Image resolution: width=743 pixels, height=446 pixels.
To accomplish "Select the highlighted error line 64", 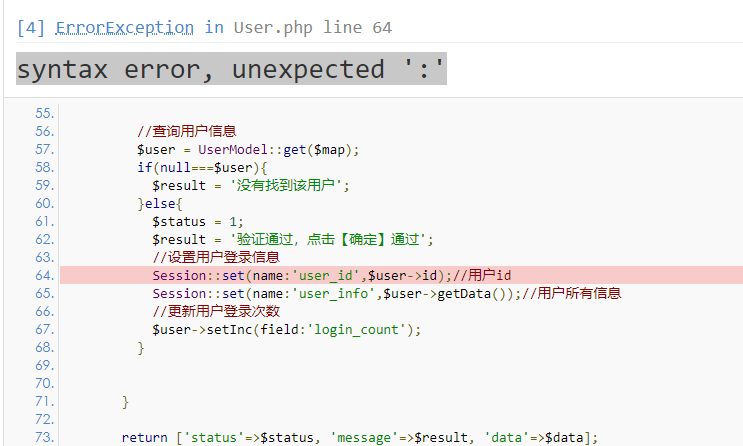I will [x=332, y=275].
